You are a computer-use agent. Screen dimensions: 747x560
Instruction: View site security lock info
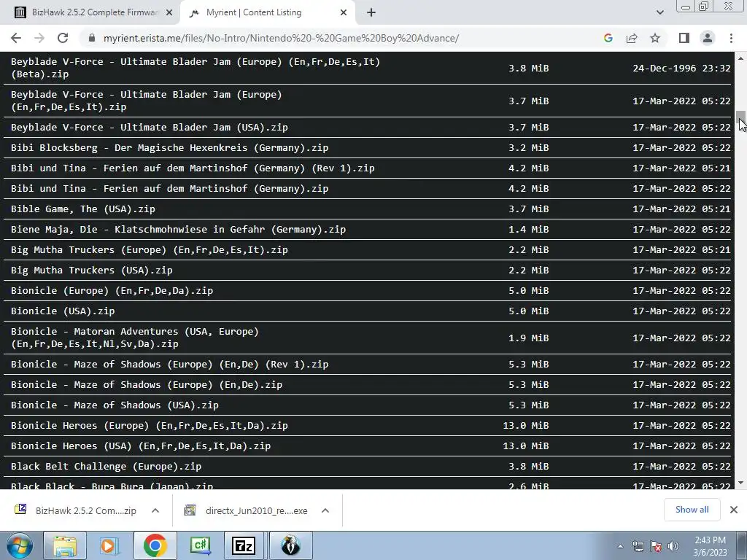[92, 38]
